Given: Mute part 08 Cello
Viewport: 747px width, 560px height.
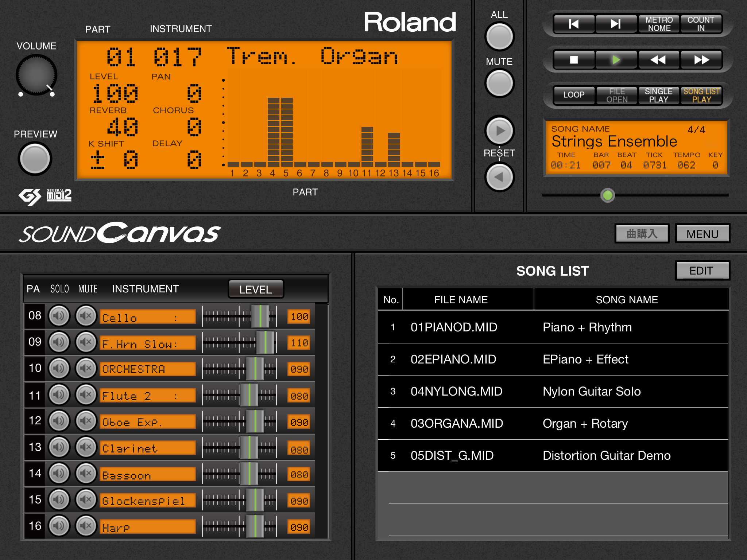Looking at the screenshot, I should coord(86,316).
